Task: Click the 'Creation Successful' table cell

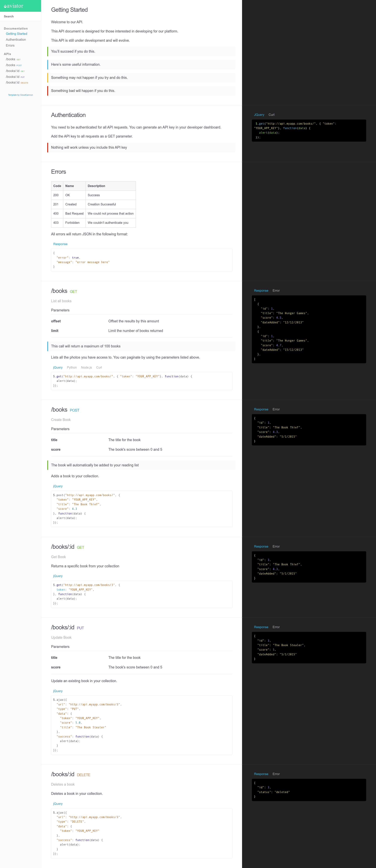Action: [111, 205]
